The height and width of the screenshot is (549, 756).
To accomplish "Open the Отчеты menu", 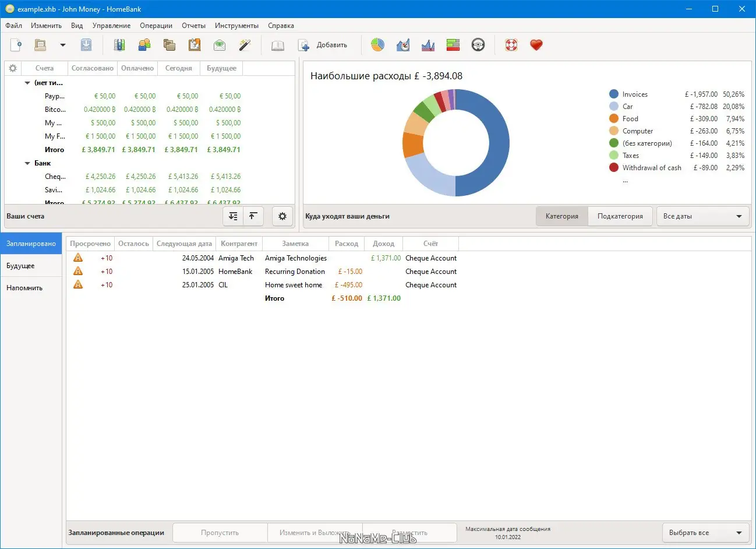I will [x=193, y=26].
